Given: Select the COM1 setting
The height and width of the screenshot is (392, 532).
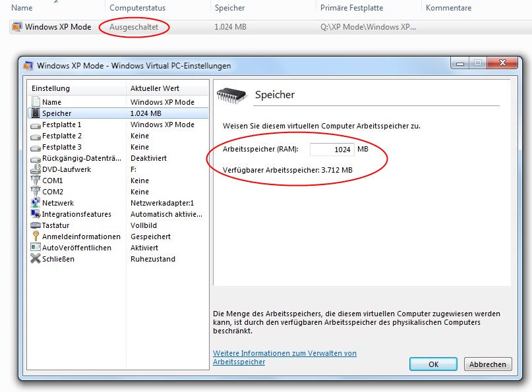Looking at the screenshot, I should point(118,181).
